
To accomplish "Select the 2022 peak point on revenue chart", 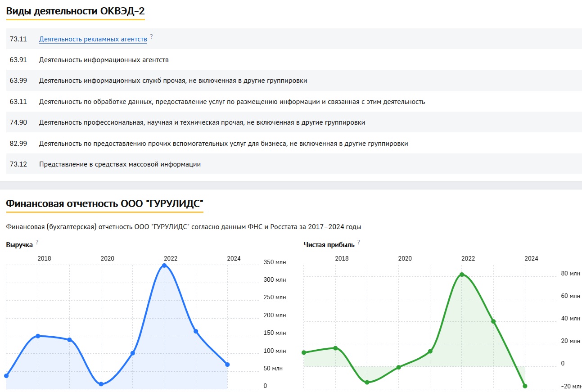I will pos(164,266).
